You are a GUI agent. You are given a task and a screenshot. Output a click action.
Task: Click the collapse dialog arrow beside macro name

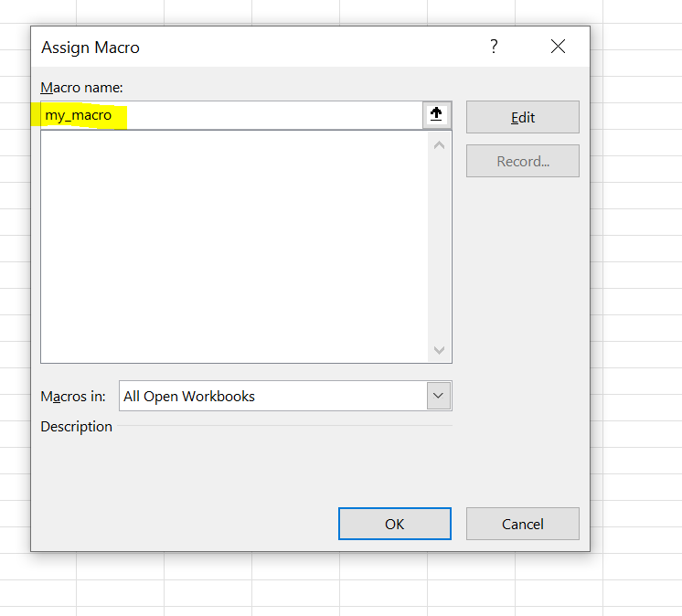[x=436, y=115]
